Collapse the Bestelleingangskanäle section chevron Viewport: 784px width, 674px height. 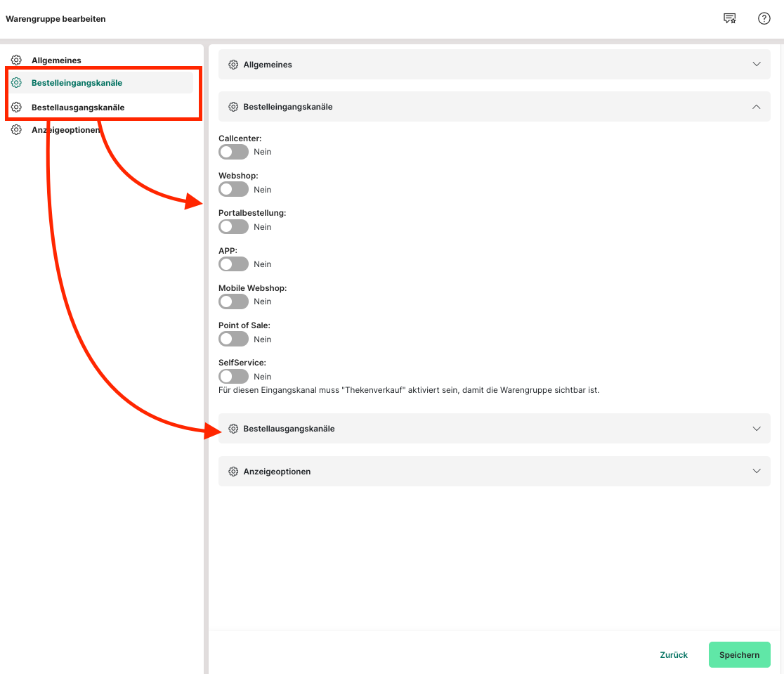click(x=757, y=107)
